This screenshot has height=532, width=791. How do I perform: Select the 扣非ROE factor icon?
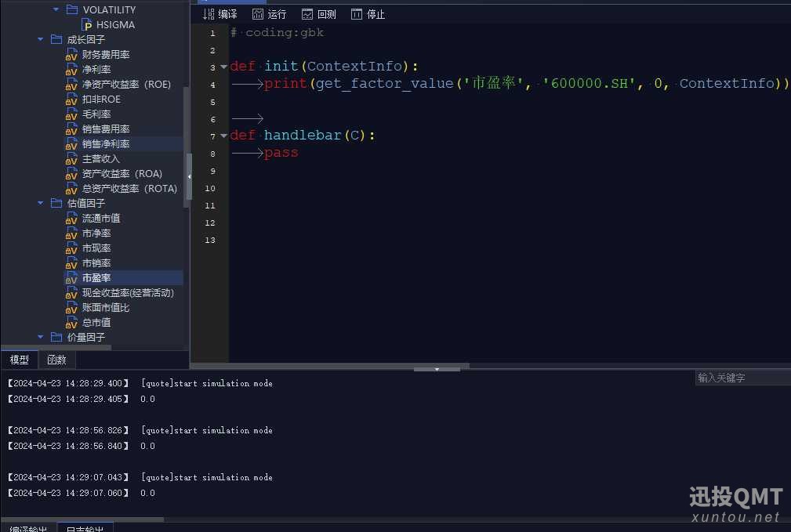(x=71, y=100)
